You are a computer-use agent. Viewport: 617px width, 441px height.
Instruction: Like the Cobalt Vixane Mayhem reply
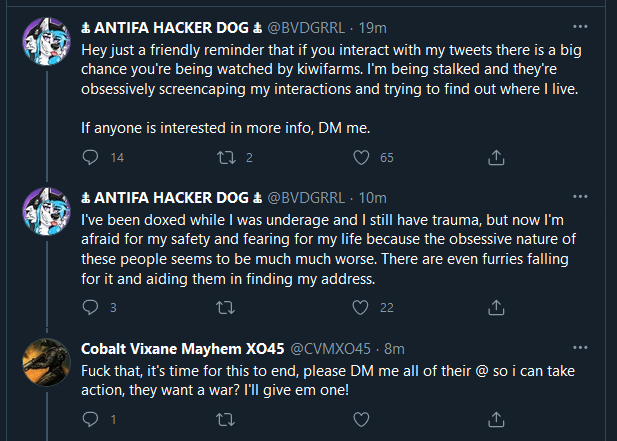tap(361, 419)
